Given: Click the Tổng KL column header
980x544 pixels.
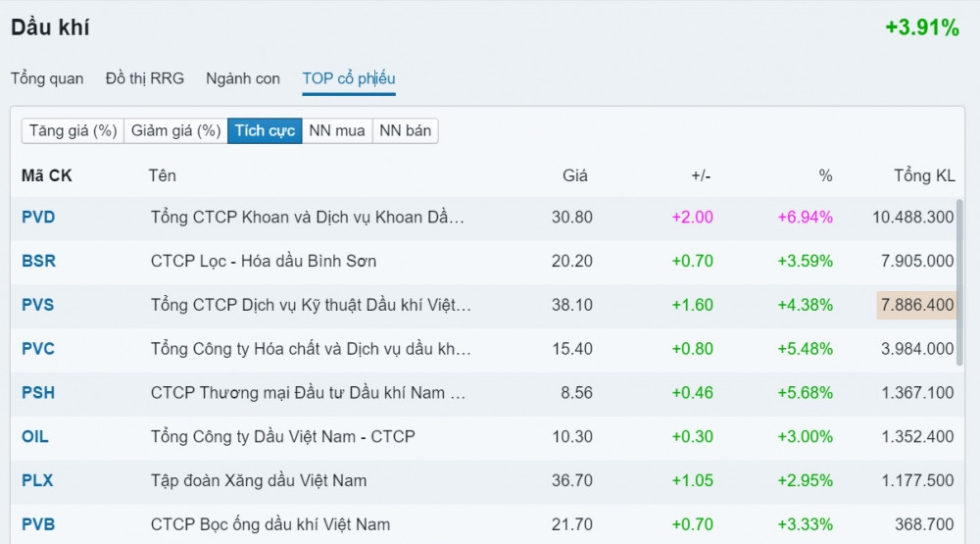Looking at the screenshot, I should 923,175.
